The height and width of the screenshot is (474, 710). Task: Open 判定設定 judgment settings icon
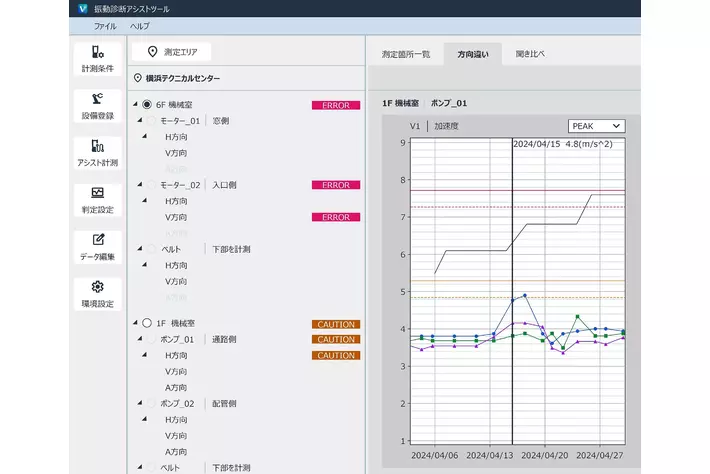pos(97,193)
